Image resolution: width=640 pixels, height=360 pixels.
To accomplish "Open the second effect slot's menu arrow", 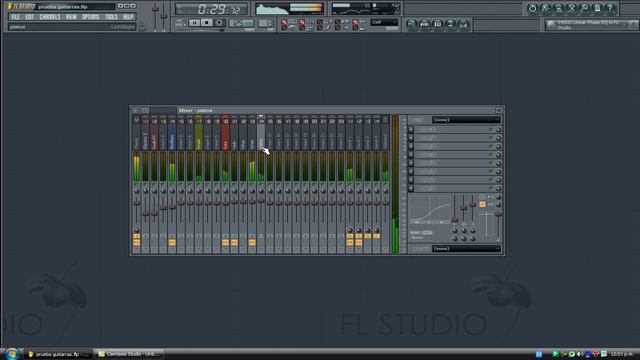I will [x=411, y=138].
